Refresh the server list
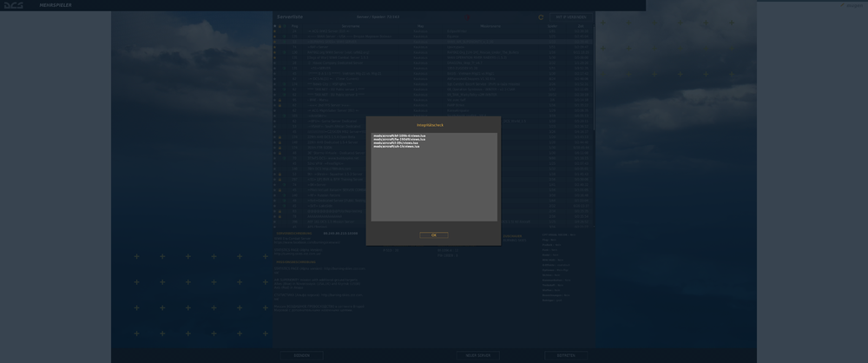Screen dimensions: 868x363 tap(541, 17)
